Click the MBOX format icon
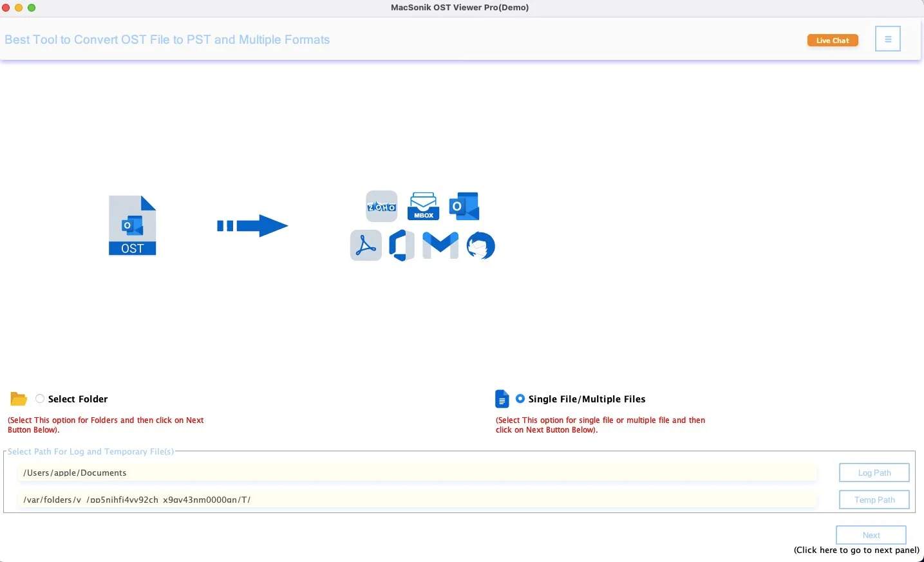The width and height of the screenshot is (924, 562). tap(423, 207)
